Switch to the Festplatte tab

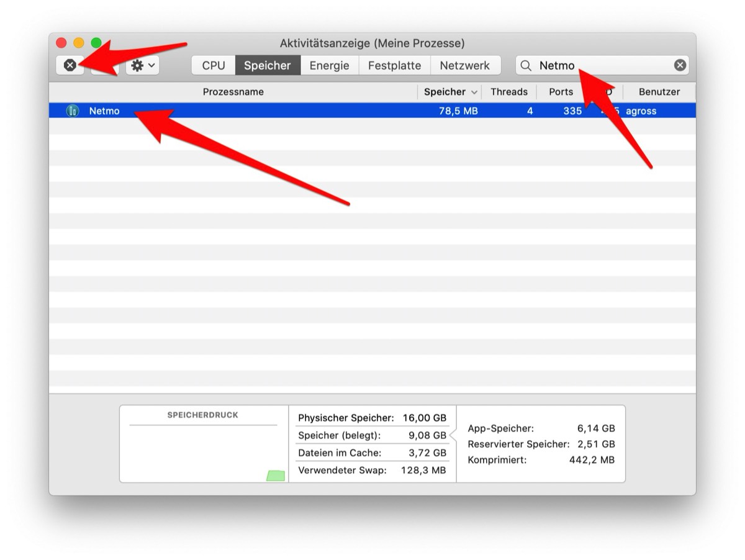coord(395,65)
